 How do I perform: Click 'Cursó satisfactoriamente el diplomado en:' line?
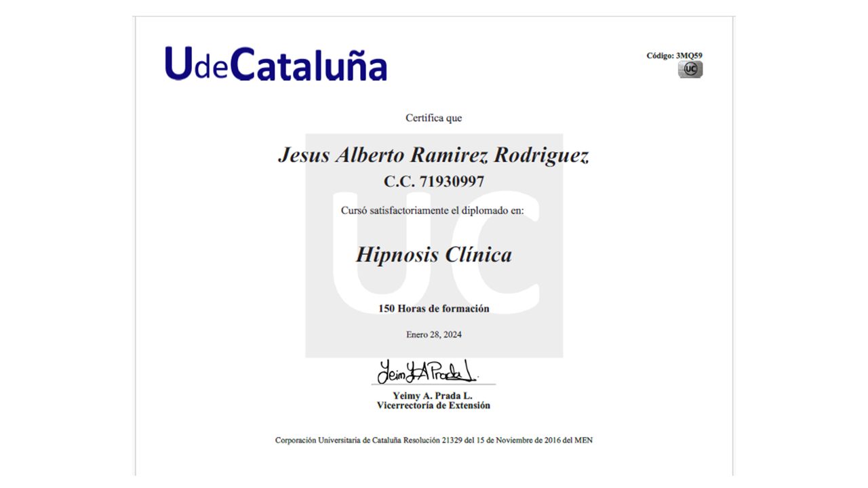coord(433,211)
